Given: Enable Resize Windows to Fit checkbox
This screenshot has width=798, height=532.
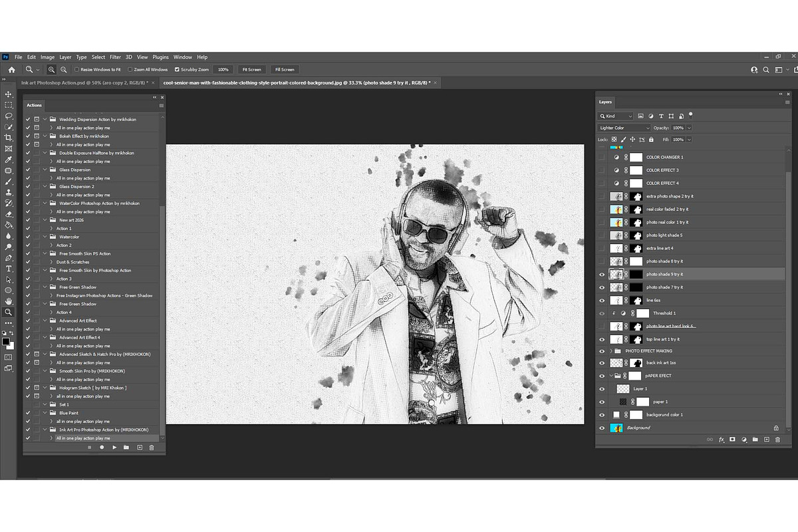Looking at the screenshot, I should click(x=77, y=69).
